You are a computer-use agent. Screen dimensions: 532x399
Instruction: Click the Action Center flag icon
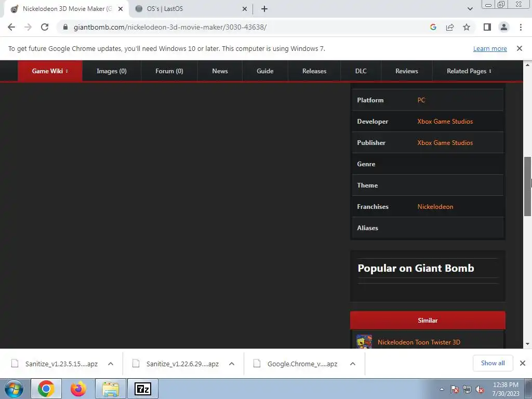[454, 390]
